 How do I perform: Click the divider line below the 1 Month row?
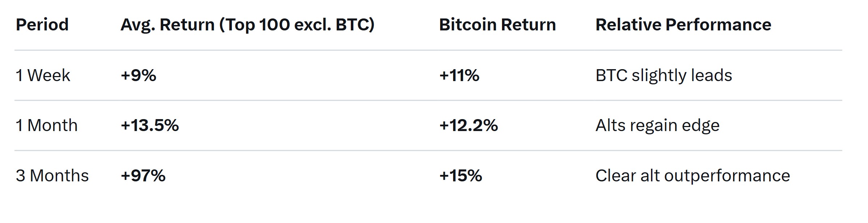click(428, 150)
